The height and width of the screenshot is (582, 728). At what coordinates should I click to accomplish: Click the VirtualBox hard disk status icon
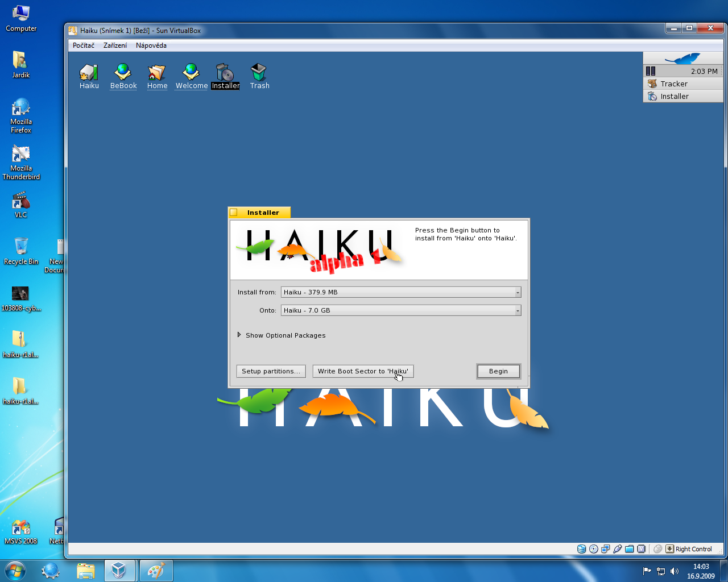coord(581,549)
